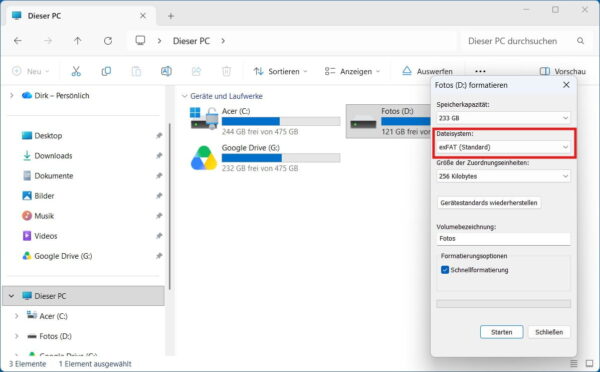Refresh the Dieser PC view
Image resolution: width=600 pixels, height=372 pixels.
click(x=108, y=41)
